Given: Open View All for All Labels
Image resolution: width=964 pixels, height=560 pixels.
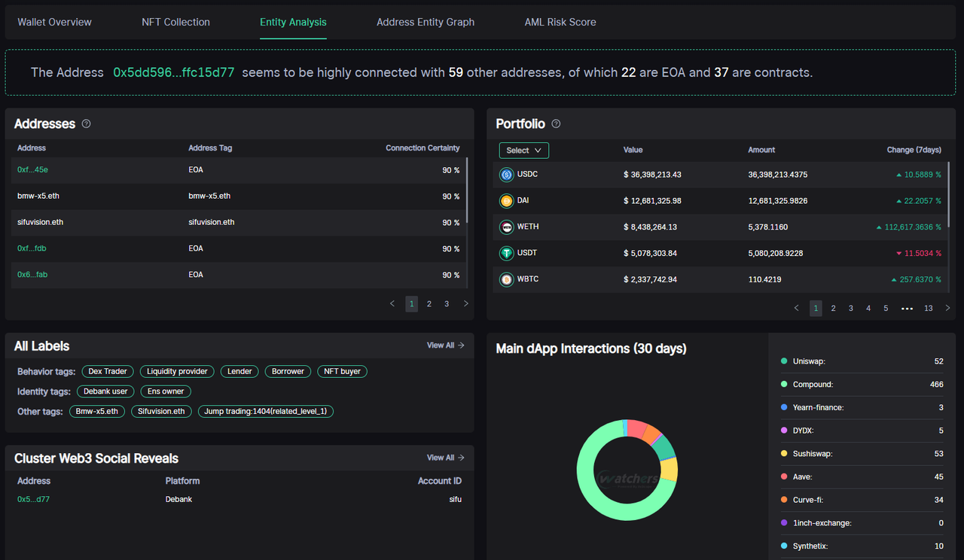Looking at the screenshot, I should (445, 345).
